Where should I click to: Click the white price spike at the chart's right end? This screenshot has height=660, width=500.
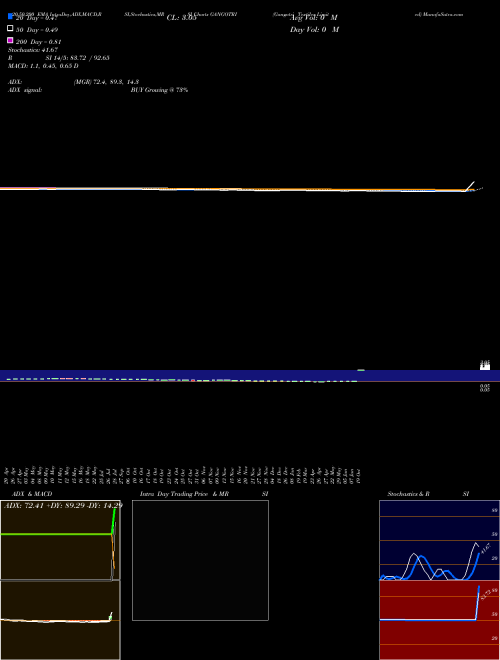click(x=470, y=186)
